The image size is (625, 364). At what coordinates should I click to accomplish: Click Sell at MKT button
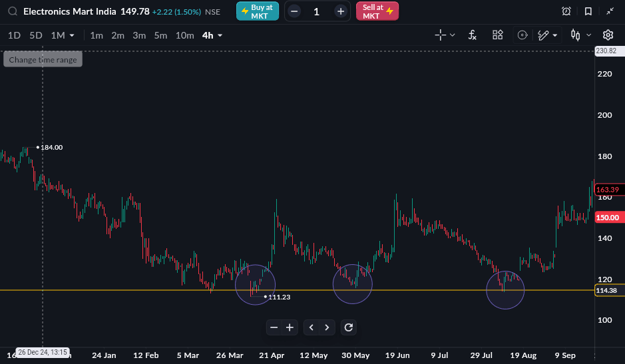click(x=377, y=11)
